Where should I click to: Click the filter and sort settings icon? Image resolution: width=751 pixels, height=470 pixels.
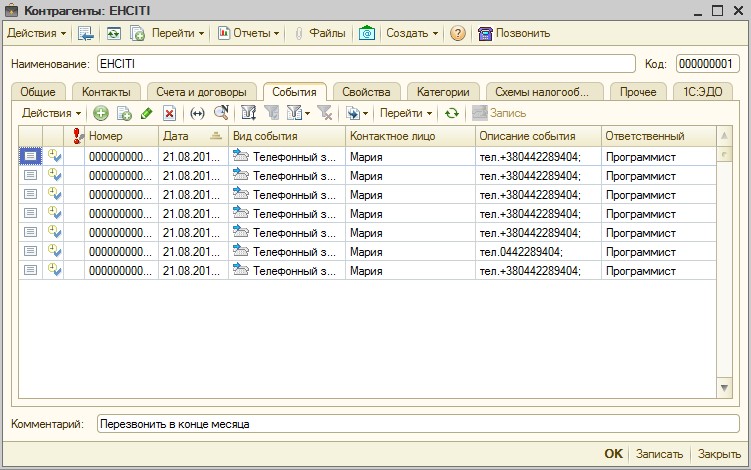(x=249, y=113)
